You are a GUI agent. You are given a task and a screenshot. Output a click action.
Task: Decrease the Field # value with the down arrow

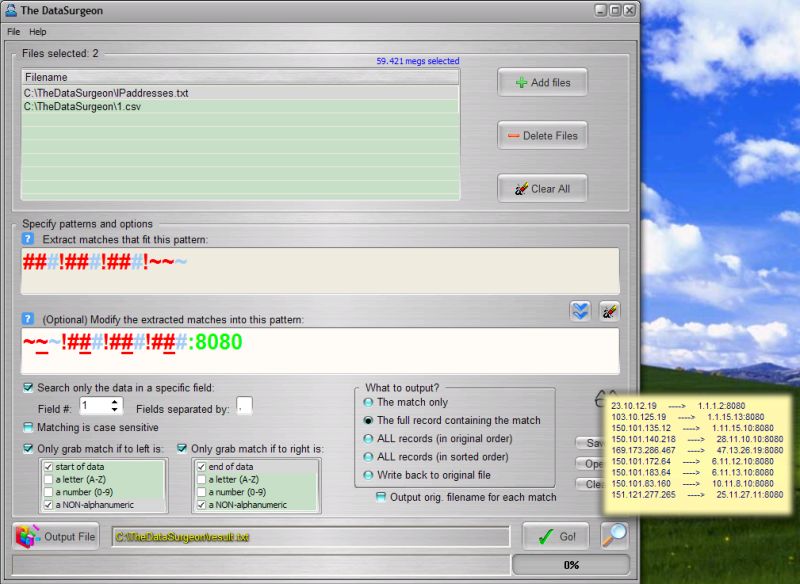[115, 410]
